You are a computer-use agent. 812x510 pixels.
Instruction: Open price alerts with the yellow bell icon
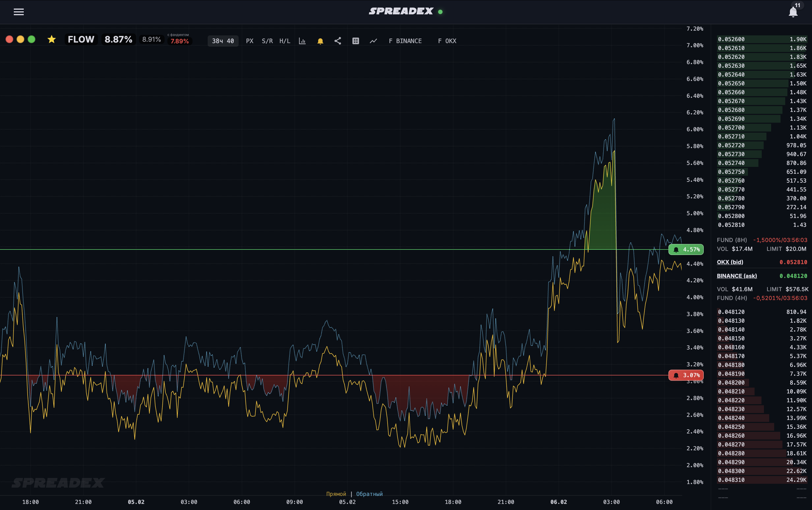click(320, 41)
